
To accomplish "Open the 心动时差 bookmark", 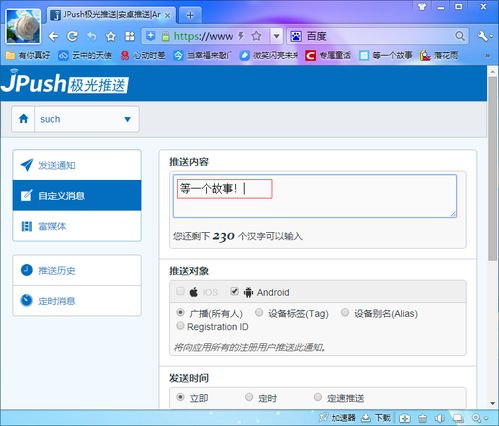I will pos(143,55).
